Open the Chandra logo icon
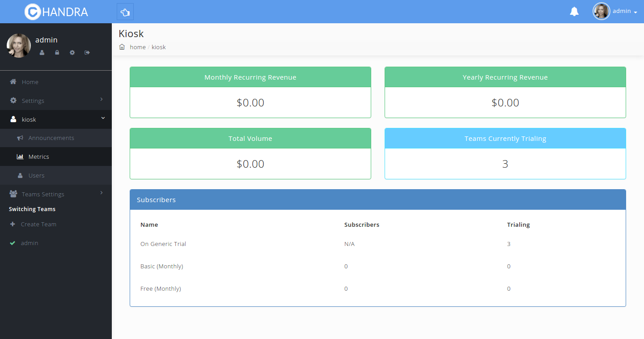Viewport: 644px width, 339px height. click(32, 12)
